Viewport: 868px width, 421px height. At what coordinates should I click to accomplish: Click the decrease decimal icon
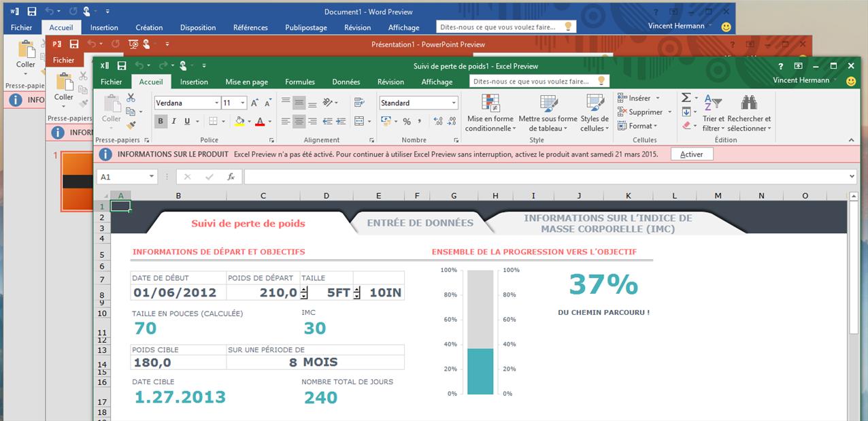point(451,122)
